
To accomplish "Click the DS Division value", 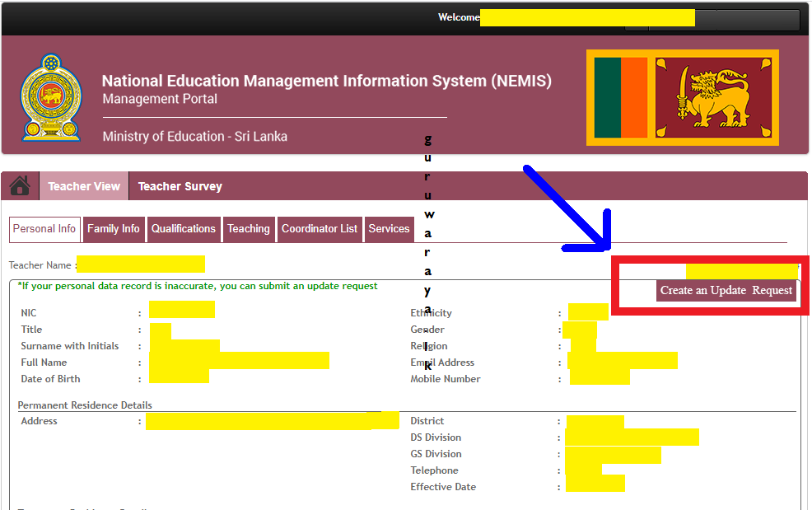I will (632, 437).
